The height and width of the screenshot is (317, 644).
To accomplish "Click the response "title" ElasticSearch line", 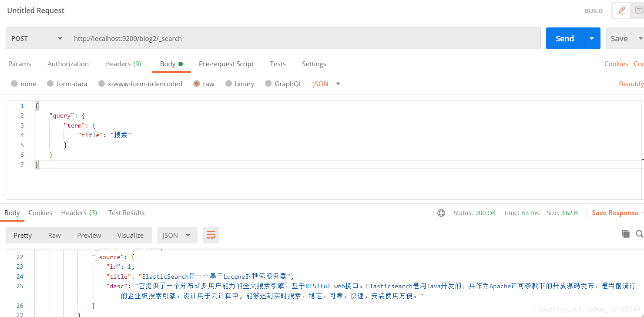I will 200,277.
